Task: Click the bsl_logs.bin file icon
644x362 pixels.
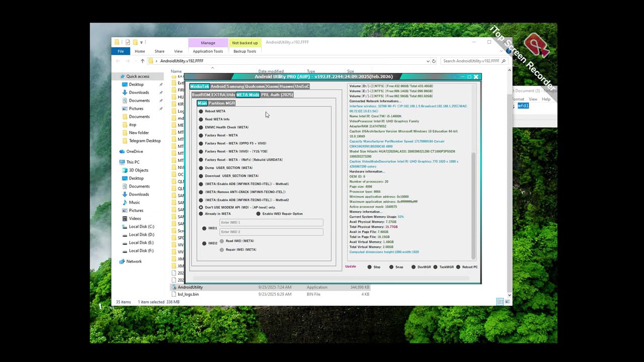Action: click(x=174, y=294)
